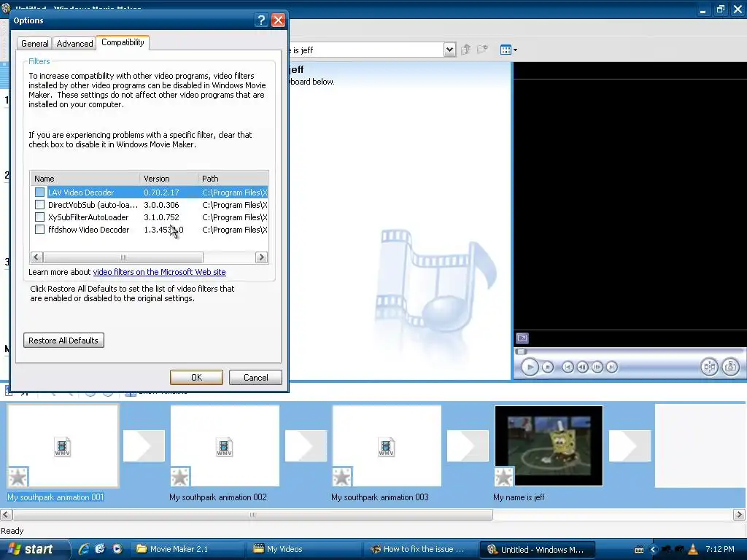Switch to the General tab
The image size is (747, 560).
pyautogui.click(x=34, y=43)
